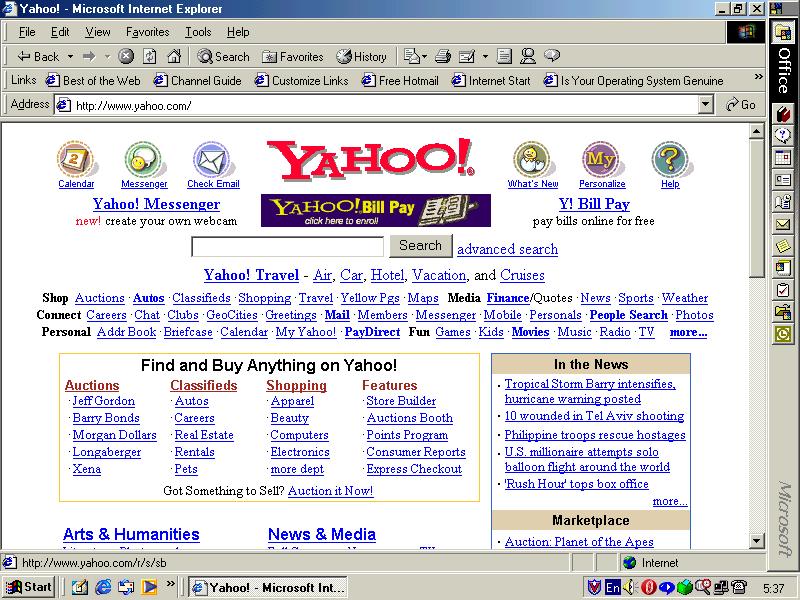
Task: Click the page scrollbar down arrow
Action: 757,541
